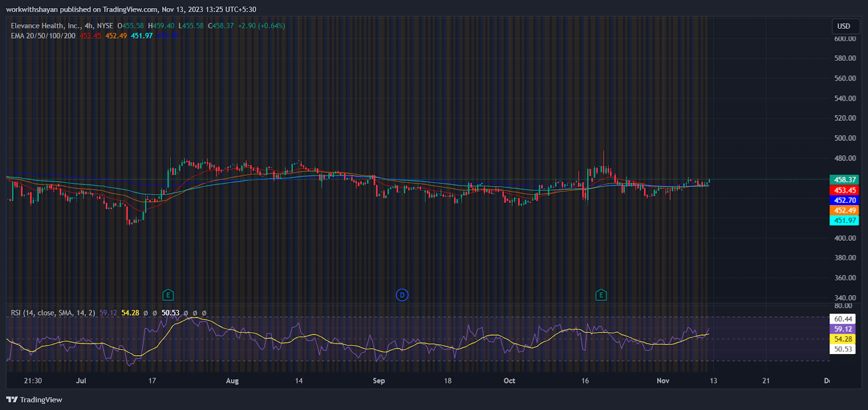Click the cyan EMA 100 label 451.97 on the price axis

(844, 220)
